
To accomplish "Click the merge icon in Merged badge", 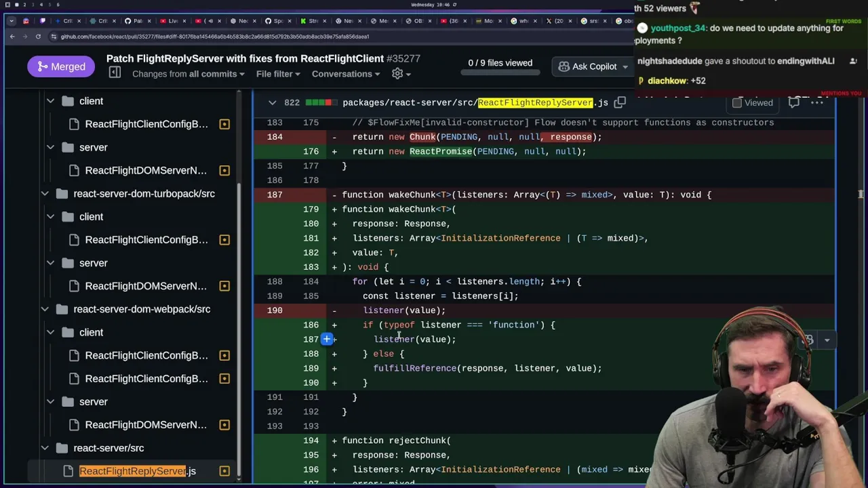I will pos(43,66).
